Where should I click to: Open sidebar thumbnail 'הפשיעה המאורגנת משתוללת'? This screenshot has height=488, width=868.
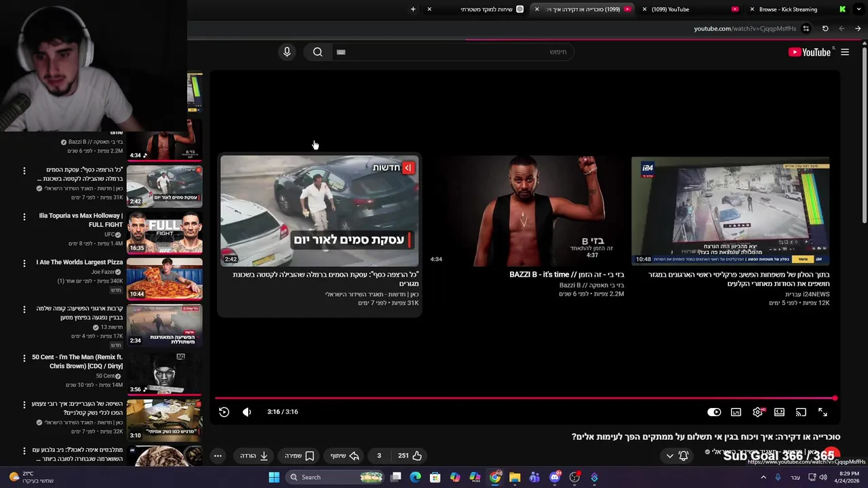(x=164, y=325)
